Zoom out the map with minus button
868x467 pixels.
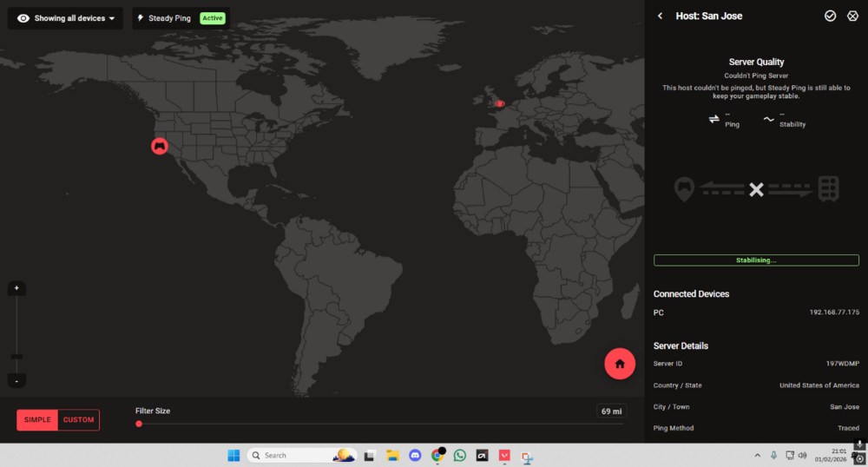point(16,380)
